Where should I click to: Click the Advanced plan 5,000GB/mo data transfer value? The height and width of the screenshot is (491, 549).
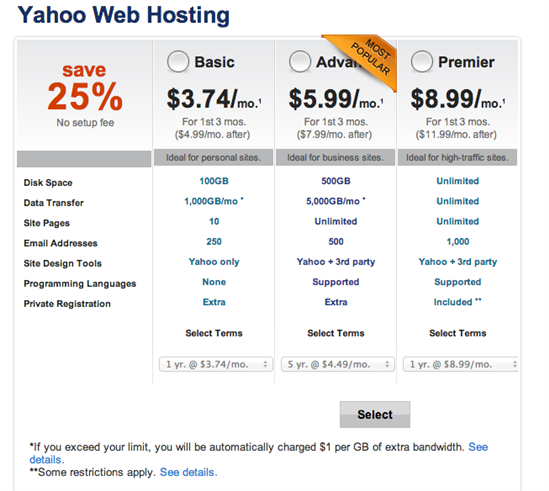coord(333,201)
